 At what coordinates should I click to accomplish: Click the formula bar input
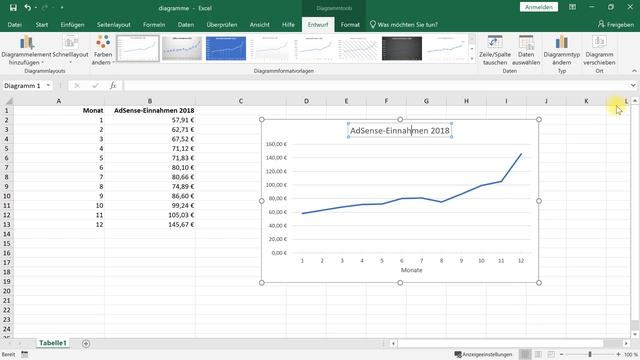376,85
